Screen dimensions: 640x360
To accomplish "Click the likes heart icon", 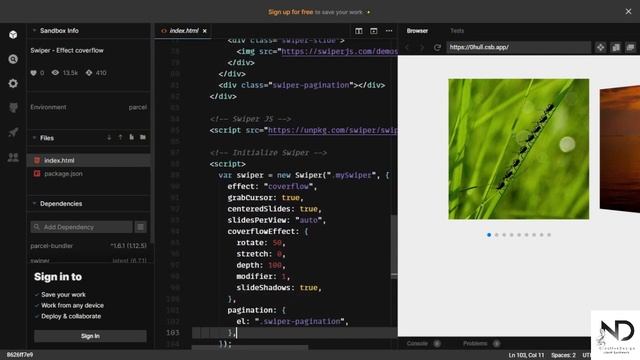I will tap(33, 73).
